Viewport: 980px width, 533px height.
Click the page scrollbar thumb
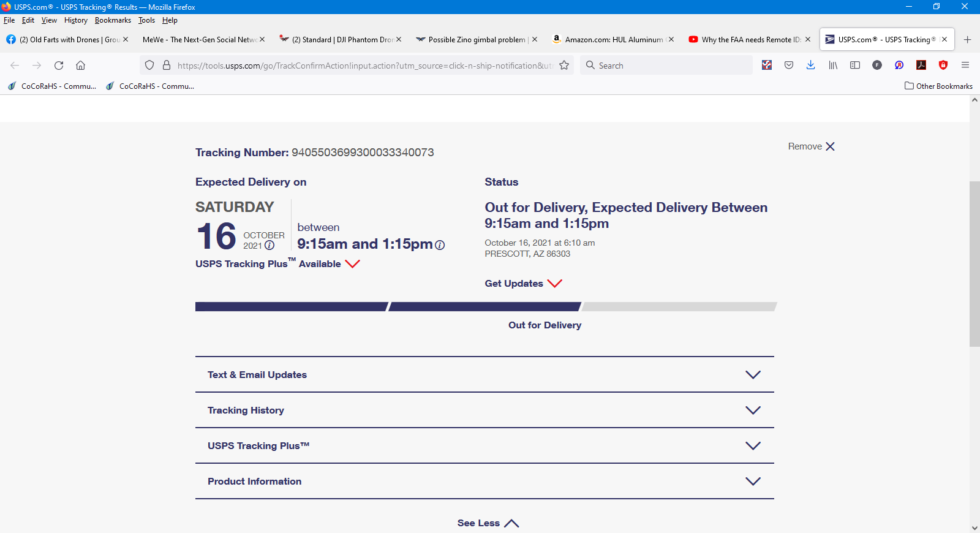click(x=974, y=264)
